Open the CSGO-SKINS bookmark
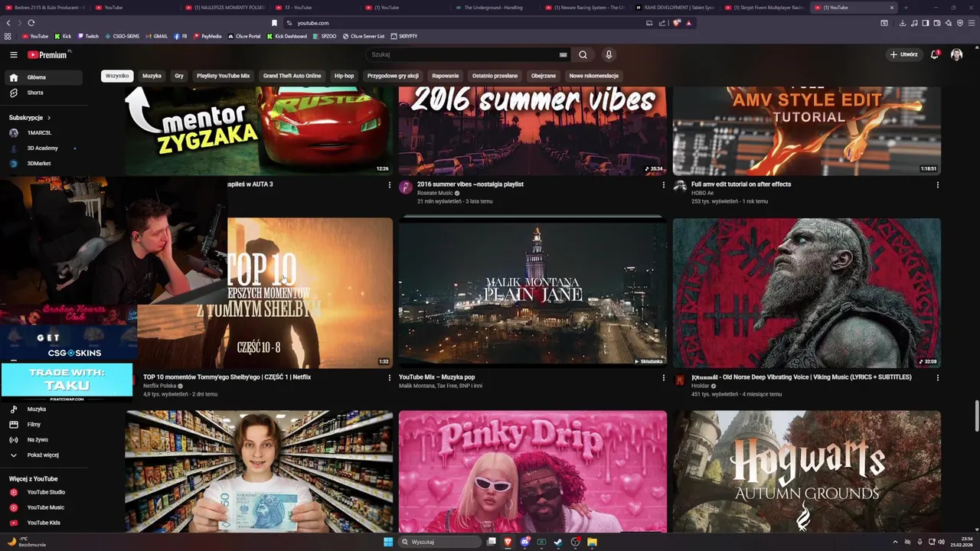 (x=122, y=36)
